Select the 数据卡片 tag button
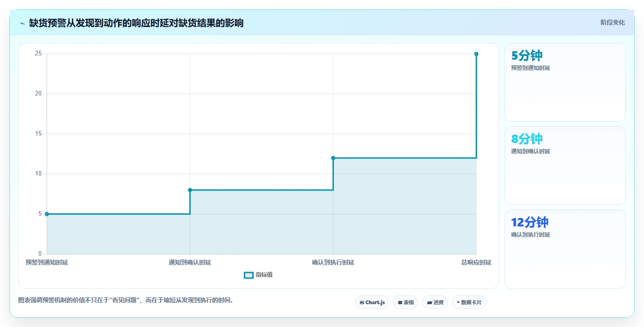Screen dimensions: 644x327 coord(469,302)
